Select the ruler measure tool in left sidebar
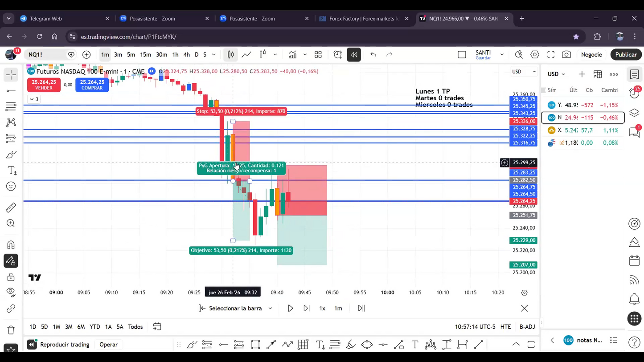This screenshot has height=362, width=644. pos(11,207)
